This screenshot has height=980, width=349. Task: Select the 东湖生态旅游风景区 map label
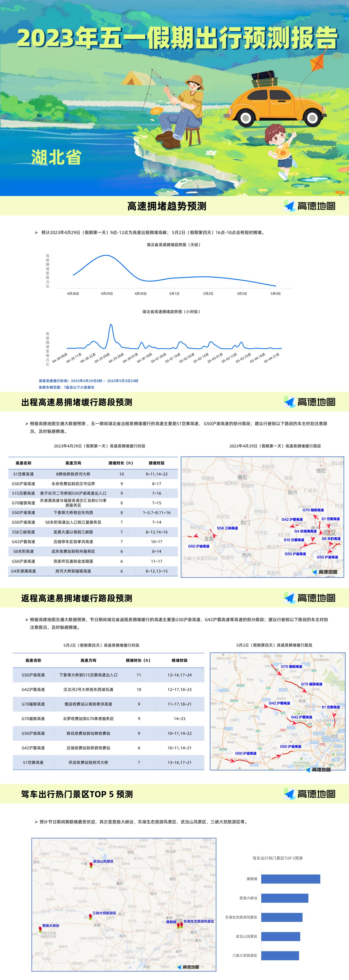(198, 921)
